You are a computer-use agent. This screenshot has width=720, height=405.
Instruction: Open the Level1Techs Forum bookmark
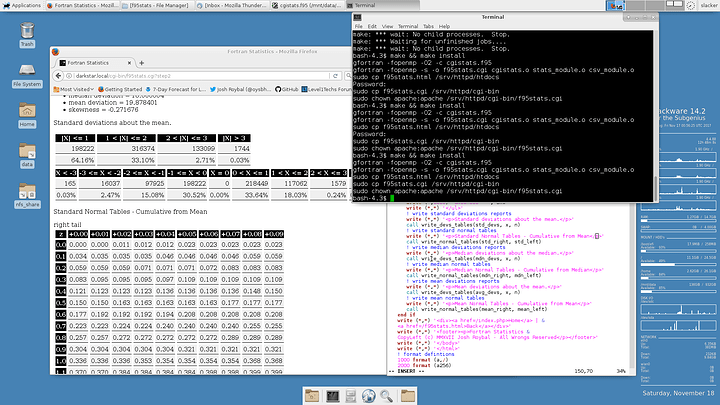click(326, 89)
